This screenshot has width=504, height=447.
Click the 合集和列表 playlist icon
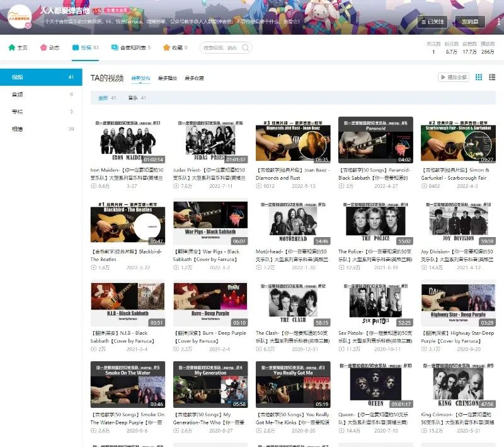click(x=115, y=47)
